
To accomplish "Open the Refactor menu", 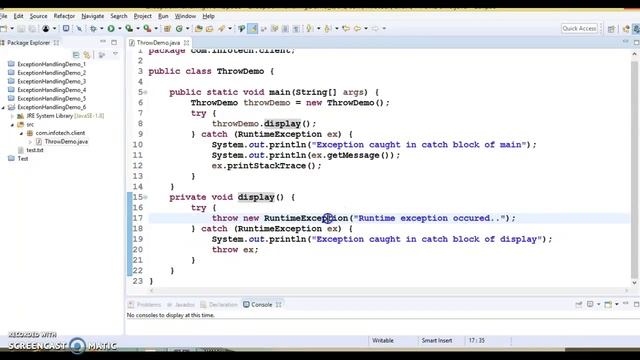I will (64, 16).
